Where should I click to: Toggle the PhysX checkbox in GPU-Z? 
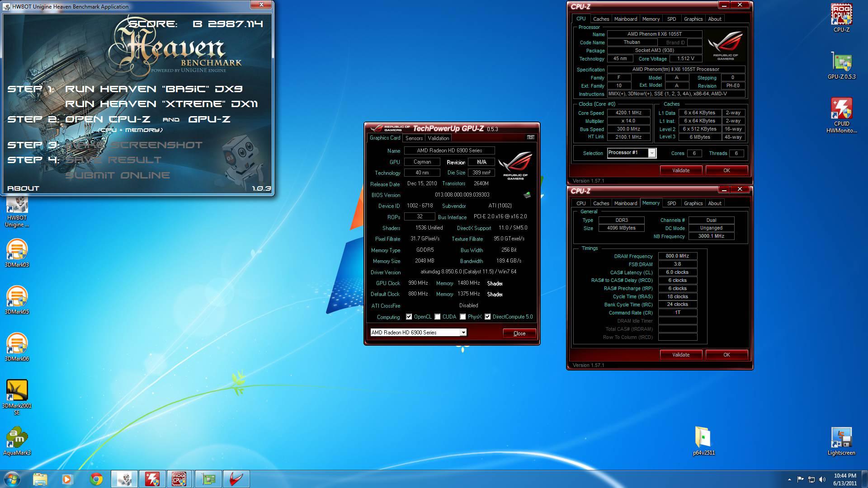click(x=462, y=317)
